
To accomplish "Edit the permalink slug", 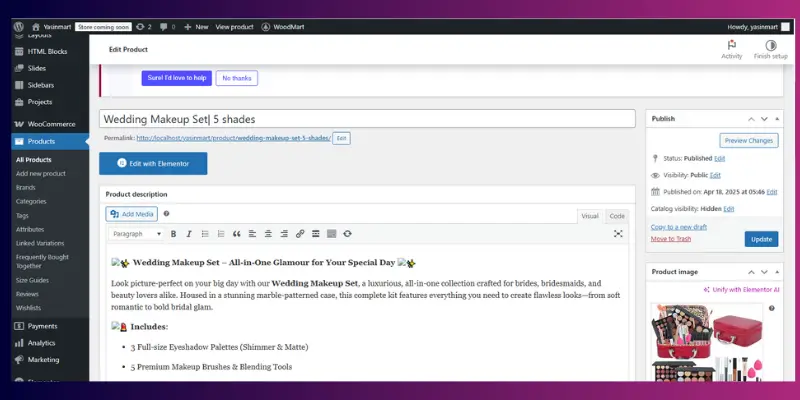I will [341, 138].
